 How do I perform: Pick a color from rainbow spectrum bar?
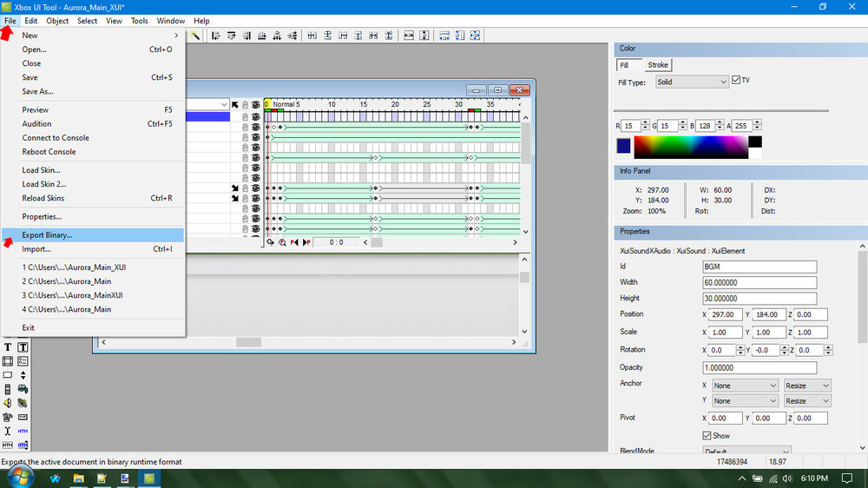pyautogui.click(x=691, y=148)
